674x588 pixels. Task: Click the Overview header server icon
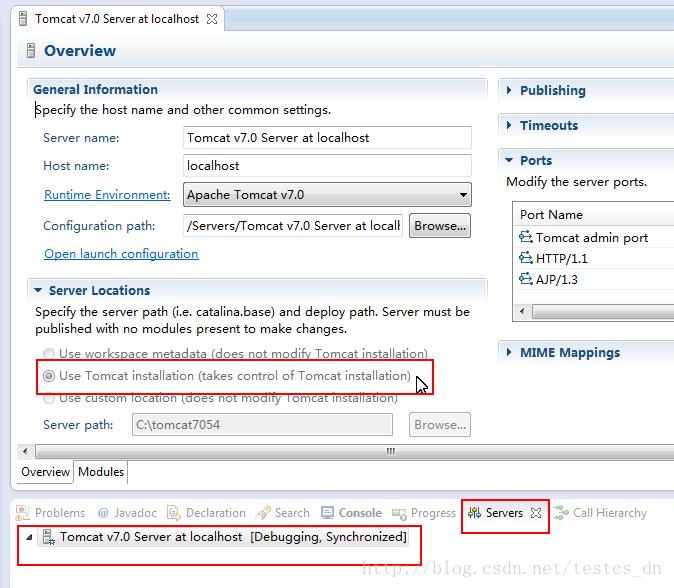click(31, 50)
